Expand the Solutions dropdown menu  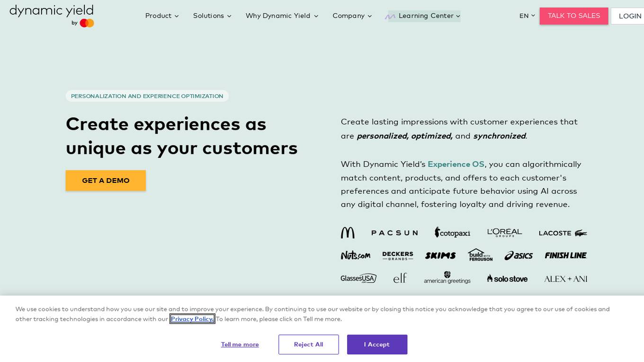[212, 16]
